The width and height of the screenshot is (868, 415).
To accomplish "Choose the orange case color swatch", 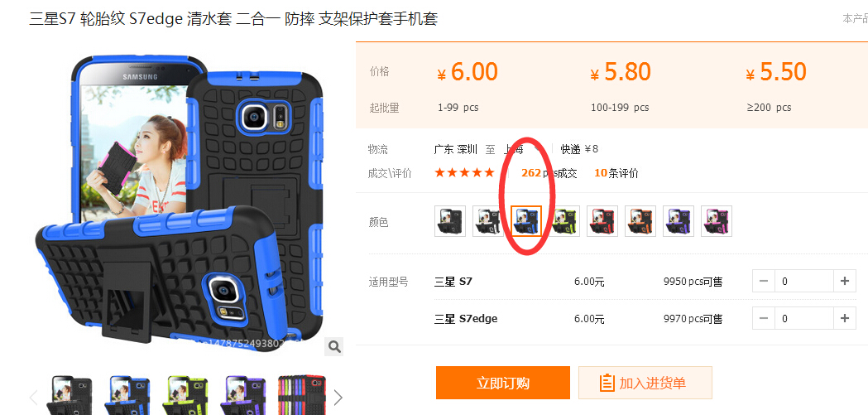I will click(640, 221).
